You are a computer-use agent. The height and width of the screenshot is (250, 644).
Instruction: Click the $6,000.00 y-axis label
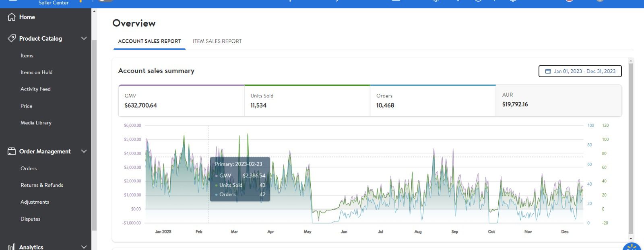(x=132, y=126)
